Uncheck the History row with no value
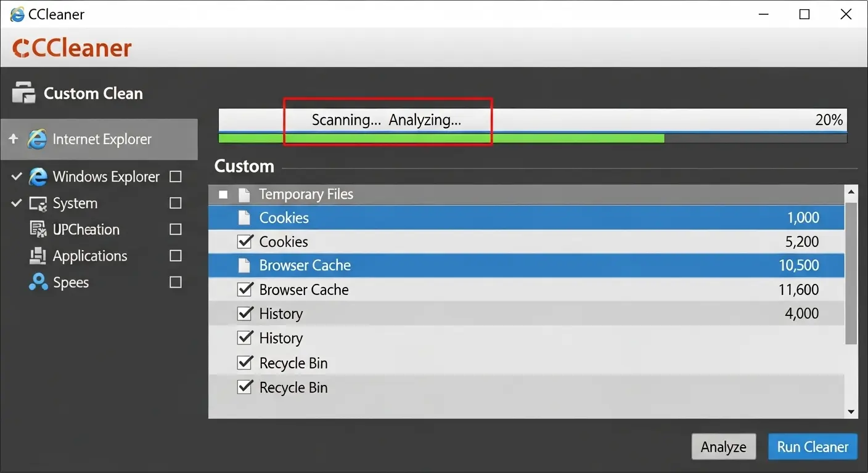868x473 pixels. 245,338
